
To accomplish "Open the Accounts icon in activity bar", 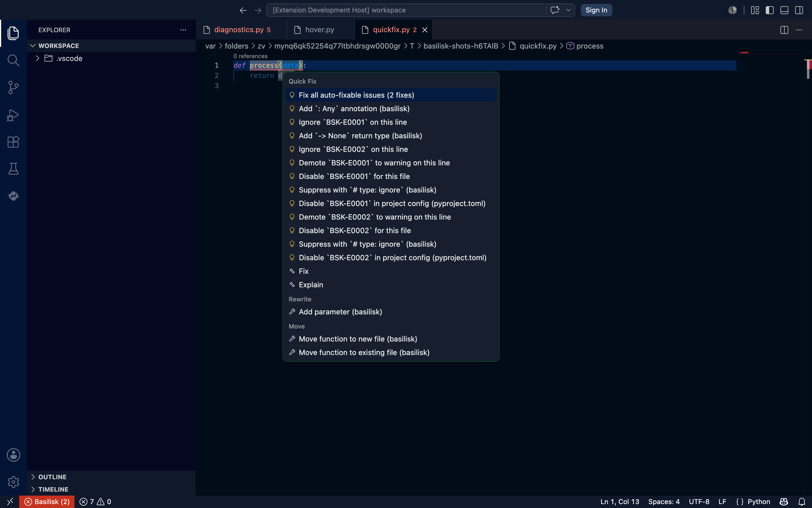I will point(14,455).
